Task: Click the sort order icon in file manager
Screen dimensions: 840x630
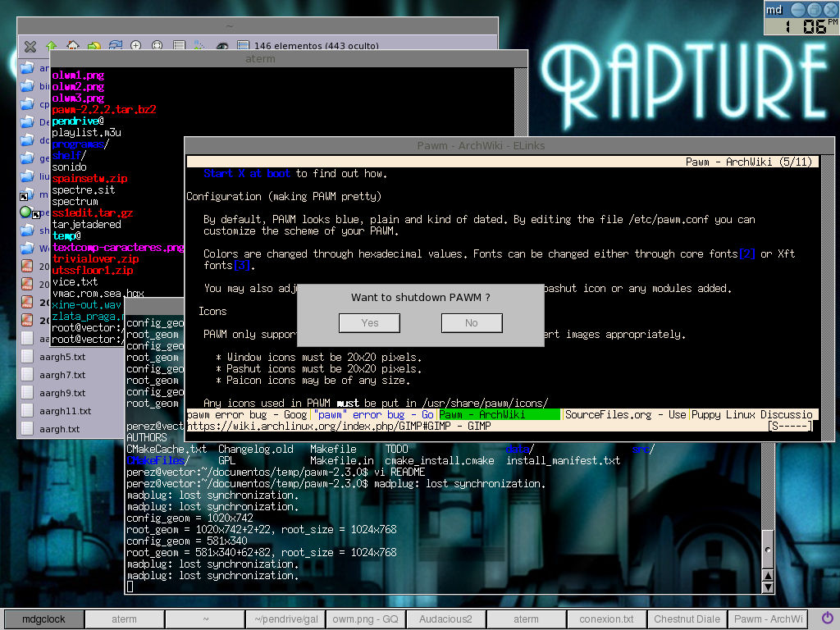Action: click(x=199, y=46)
